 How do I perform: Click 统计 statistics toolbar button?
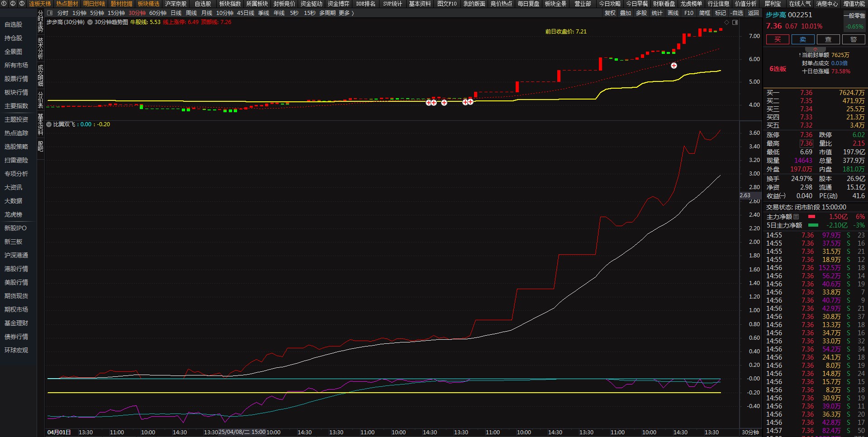(x=657, y=13)
